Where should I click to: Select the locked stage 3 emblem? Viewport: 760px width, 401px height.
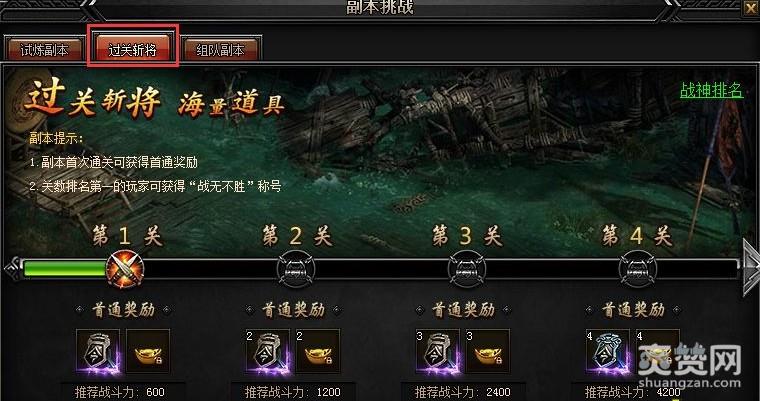coord(466,268)
